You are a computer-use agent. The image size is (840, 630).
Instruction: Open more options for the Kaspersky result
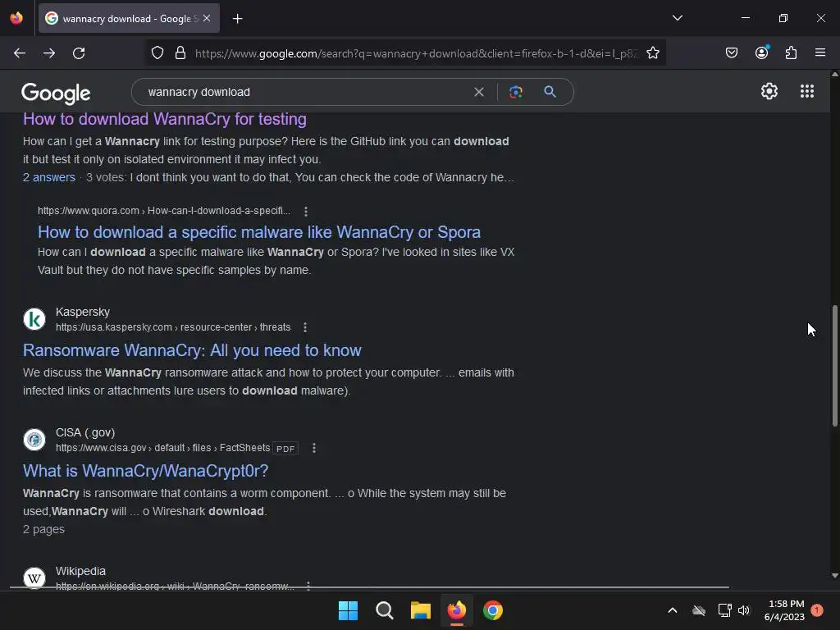click(305, 327)
